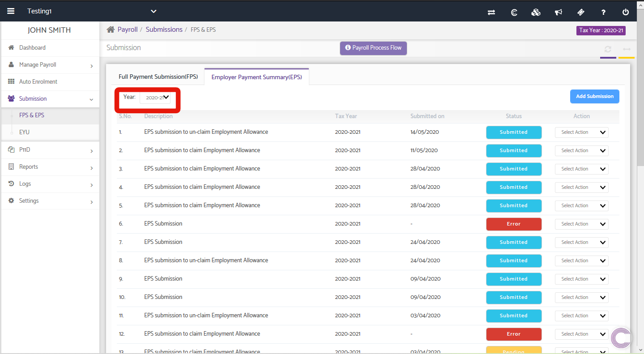Click the Auto Enrolment grid icon

pos(11,81)
